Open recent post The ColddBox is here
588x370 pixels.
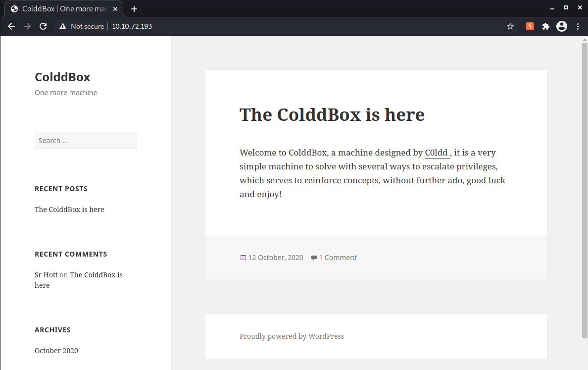[69, 210]
